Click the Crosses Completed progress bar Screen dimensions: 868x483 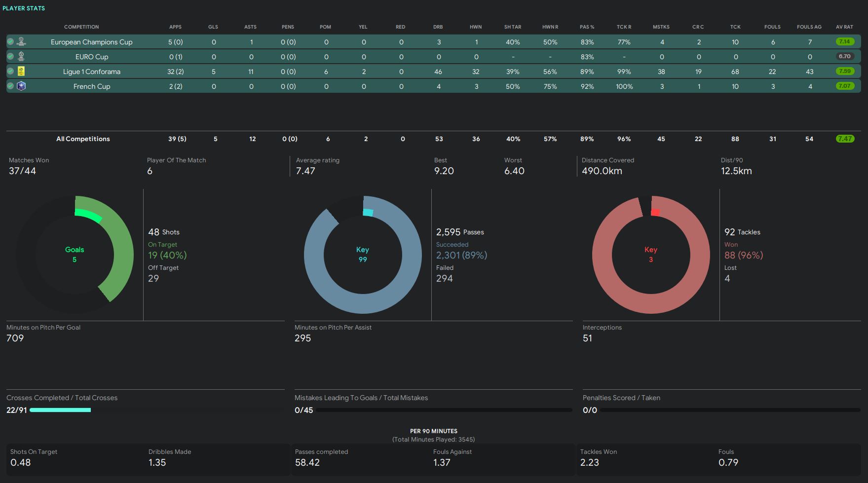click(60, 410)
